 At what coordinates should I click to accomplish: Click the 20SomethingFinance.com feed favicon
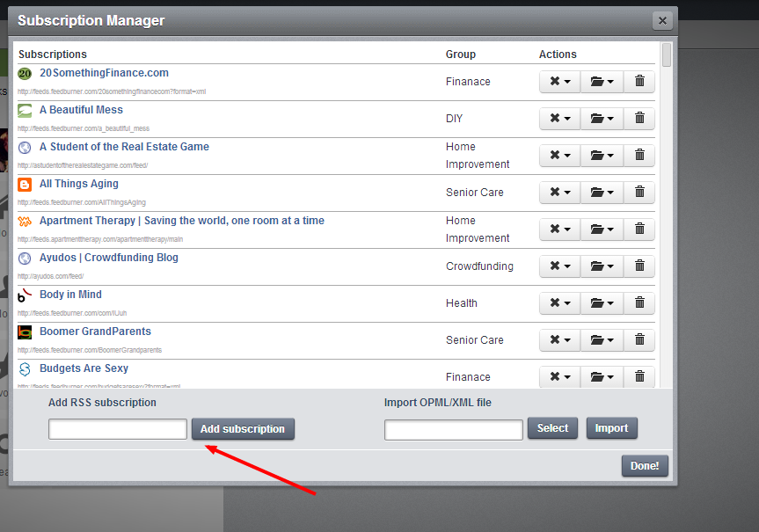[25, 74]
